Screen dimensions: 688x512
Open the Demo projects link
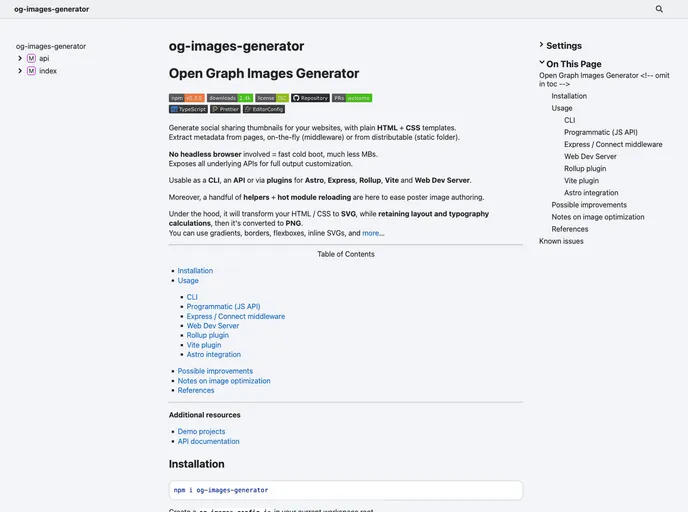(201, 432)
